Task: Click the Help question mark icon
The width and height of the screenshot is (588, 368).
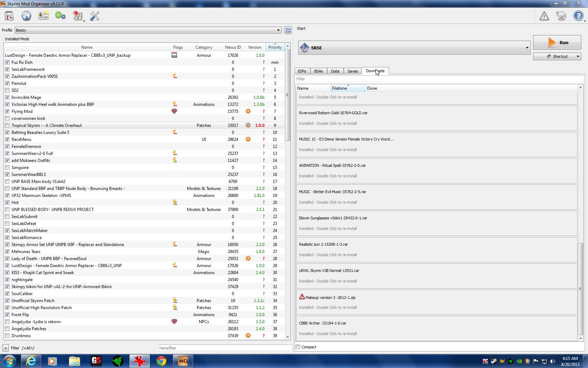Action: [578, 16]
